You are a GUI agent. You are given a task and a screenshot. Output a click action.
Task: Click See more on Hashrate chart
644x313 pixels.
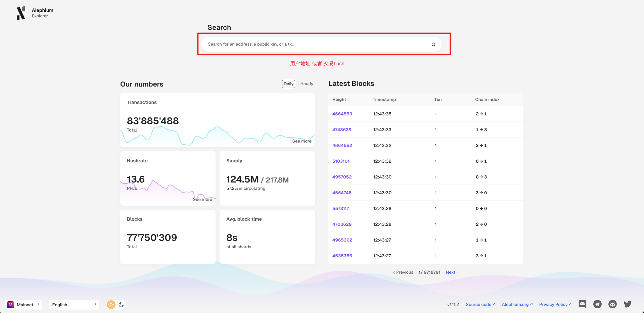click(202, 200)
